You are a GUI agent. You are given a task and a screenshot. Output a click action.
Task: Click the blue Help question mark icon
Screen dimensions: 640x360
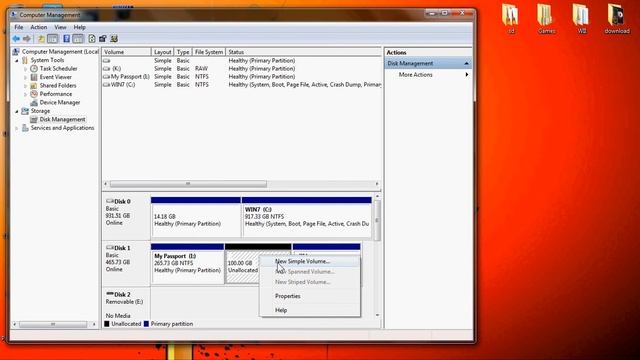click(x=66, y=39)
